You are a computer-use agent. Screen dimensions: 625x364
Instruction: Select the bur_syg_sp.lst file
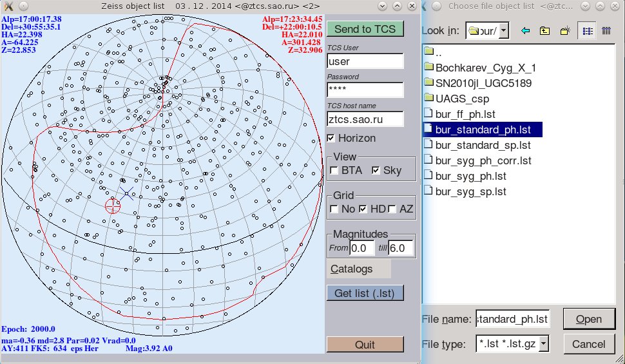pyautogui.click(x=465, y=192)
